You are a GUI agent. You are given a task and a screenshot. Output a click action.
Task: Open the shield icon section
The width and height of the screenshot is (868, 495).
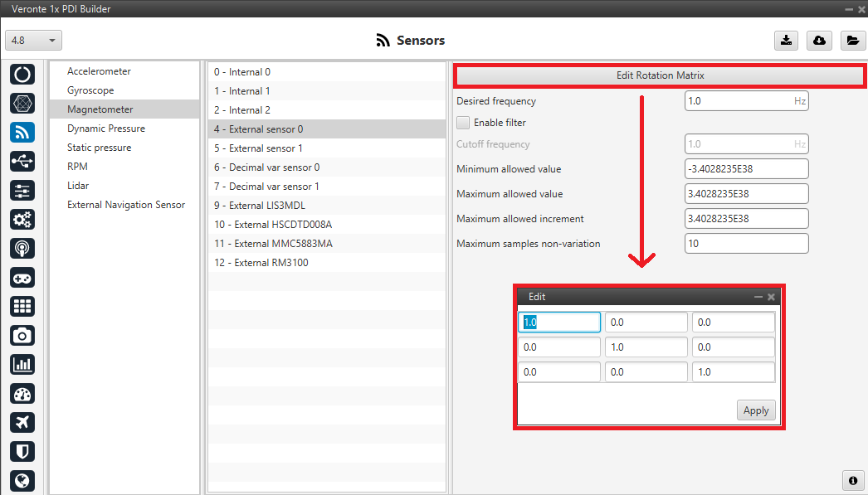coord(22,452)
